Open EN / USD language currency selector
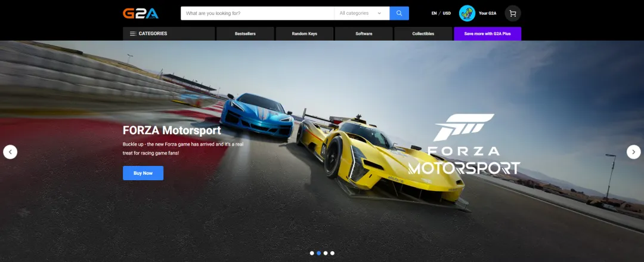The image size is (644, 262). (441, 13)
